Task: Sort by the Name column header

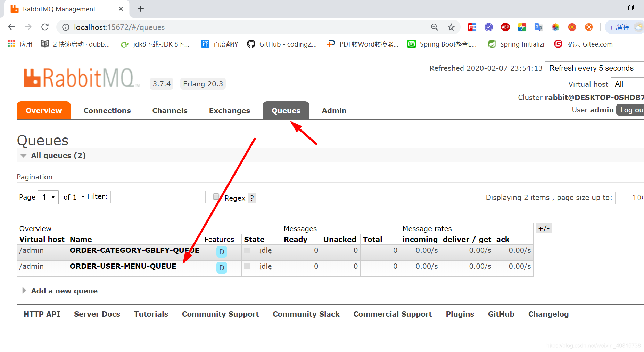Action: point(81,240)
